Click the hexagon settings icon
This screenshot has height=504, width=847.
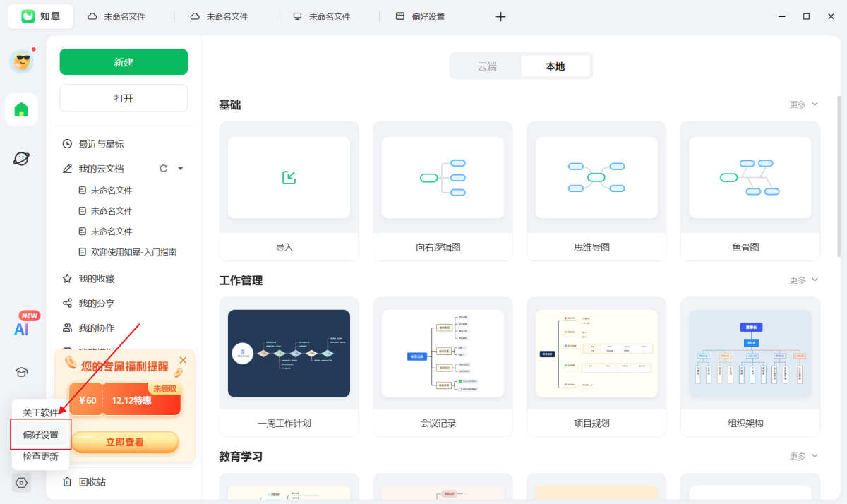[x=22, y=483]
